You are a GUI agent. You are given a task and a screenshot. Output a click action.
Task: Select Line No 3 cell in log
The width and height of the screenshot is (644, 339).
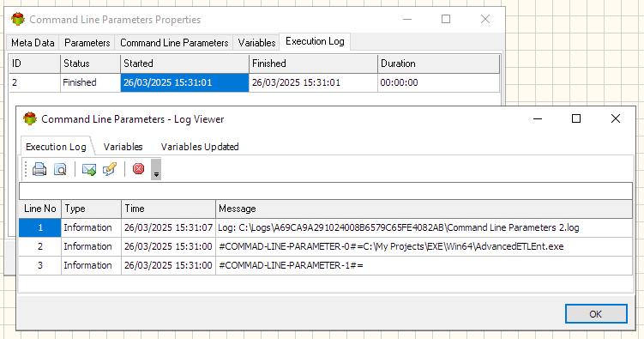tap(39, 265)
